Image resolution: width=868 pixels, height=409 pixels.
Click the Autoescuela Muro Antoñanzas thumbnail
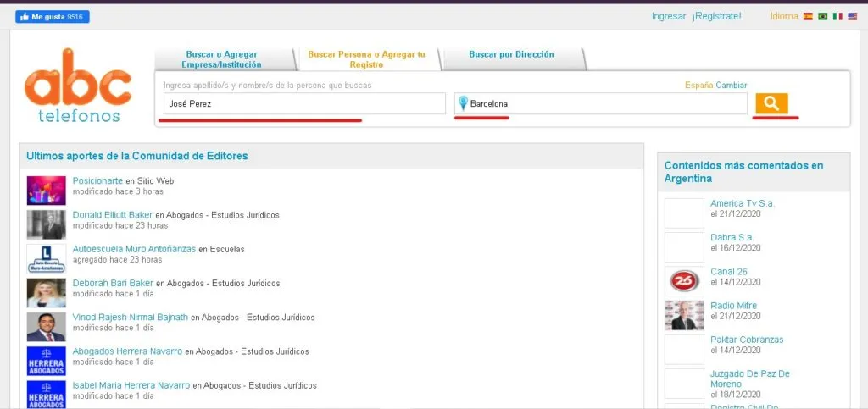[x=46, y=258]
